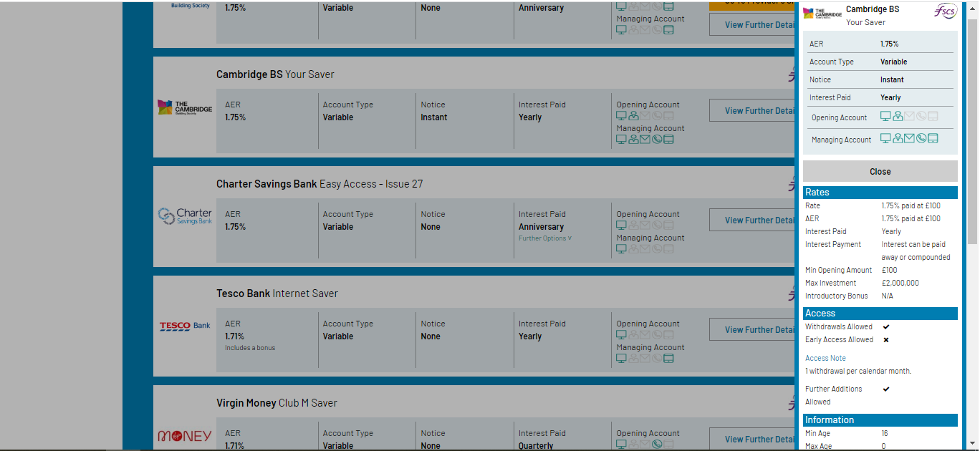
Task: Click Cambridge BS row's Opening Account post icon
Action: [x=645, y=115]
